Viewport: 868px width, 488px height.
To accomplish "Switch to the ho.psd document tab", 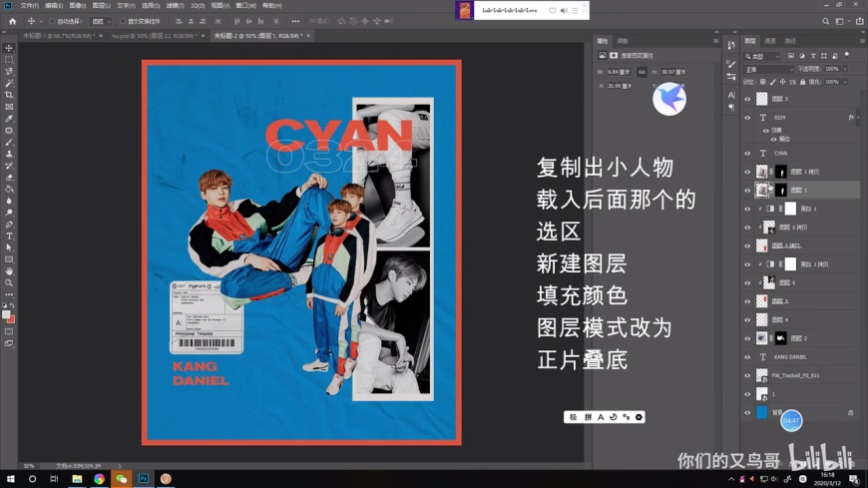I will 155,36.
